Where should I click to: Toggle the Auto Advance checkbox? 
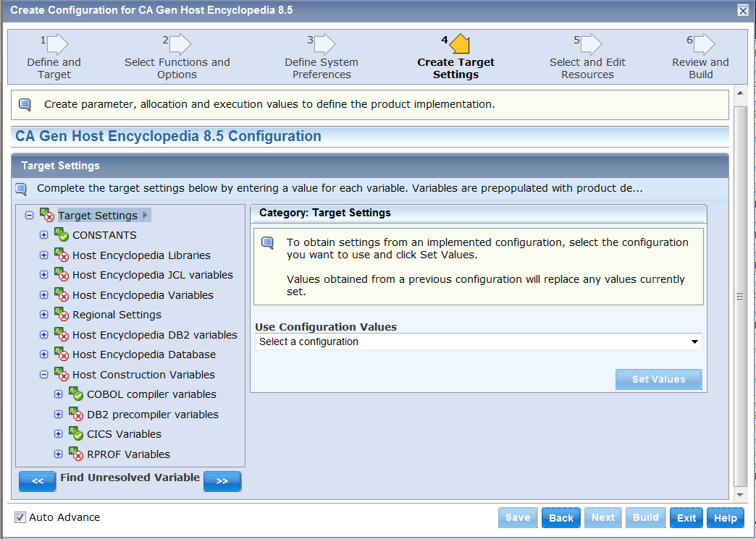20,517
